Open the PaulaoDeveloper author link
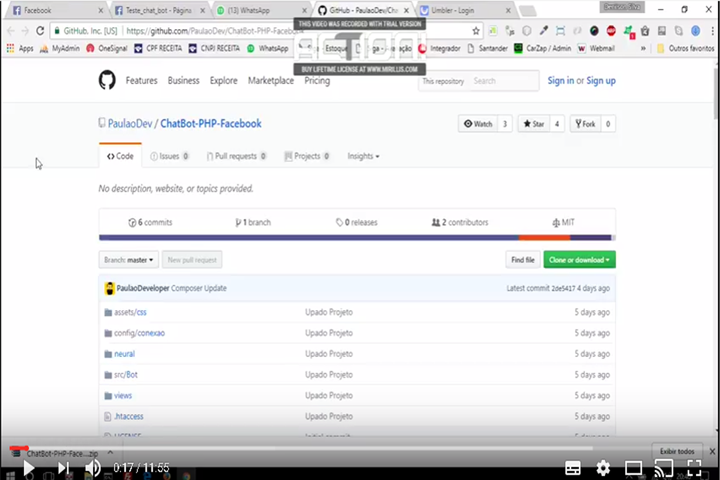 click(143, 288)
